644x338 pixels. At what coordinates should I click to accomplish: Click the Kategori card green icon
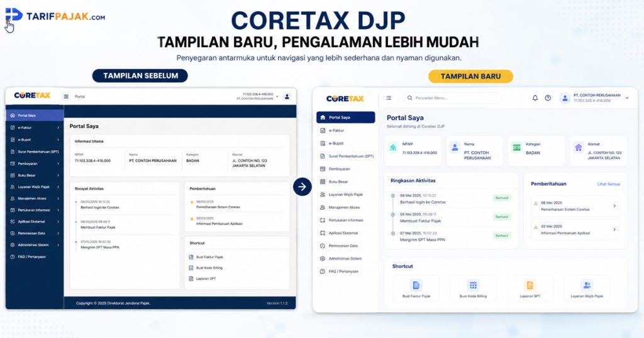(517, 148)
